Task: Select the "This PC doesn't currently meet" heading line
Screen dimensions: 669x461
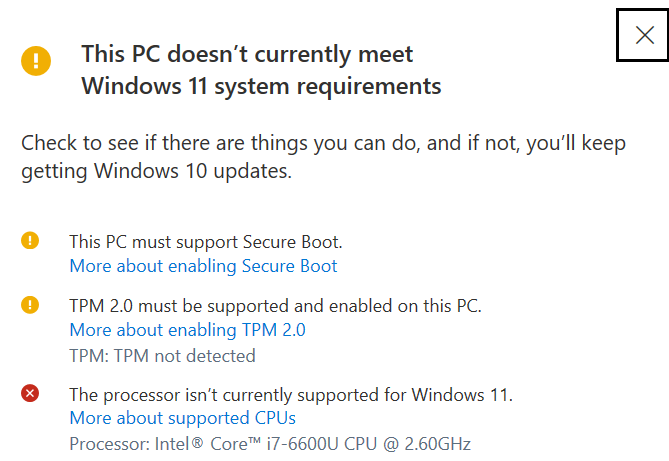Action: pos(247,54)
